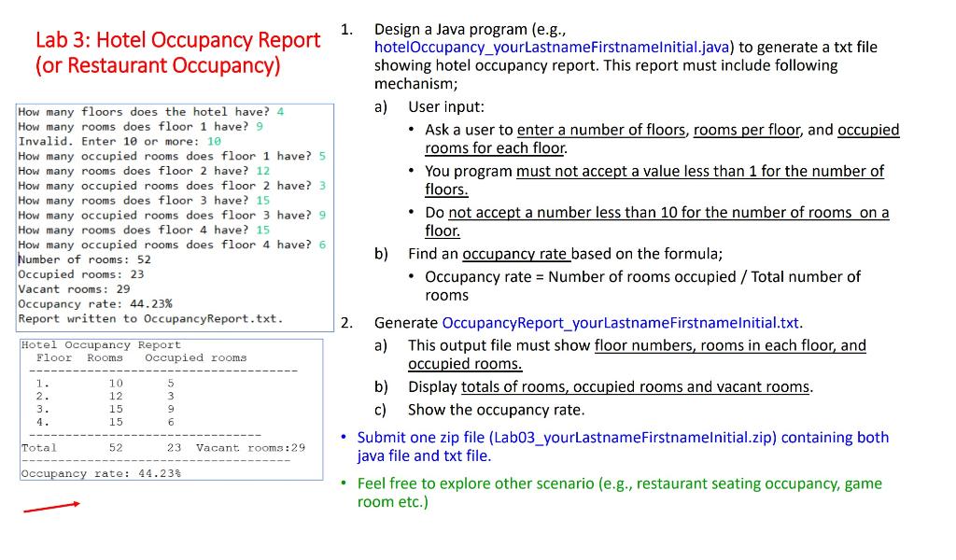Click the hotelOccupancy_yourLastnameFirstnameInitial.java filename
Viewport: 956px width, 560px height.
(x=552, y=48)
